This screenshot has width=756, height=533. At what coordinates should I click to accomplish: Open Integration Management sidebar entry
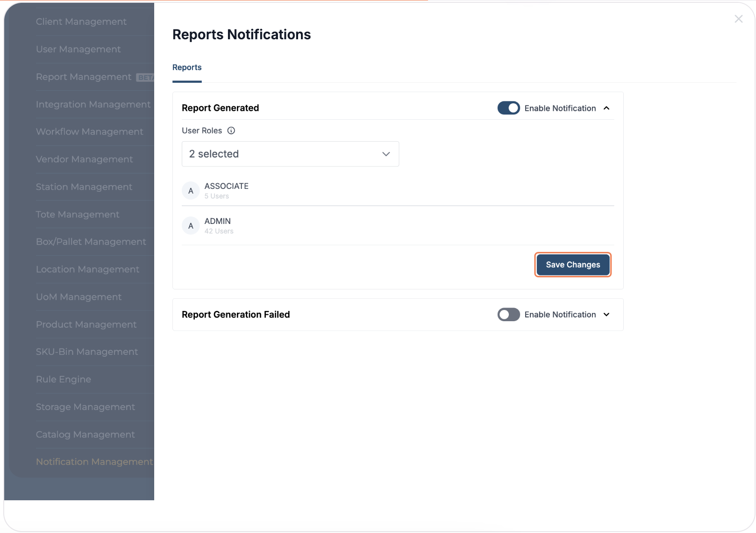93,105
